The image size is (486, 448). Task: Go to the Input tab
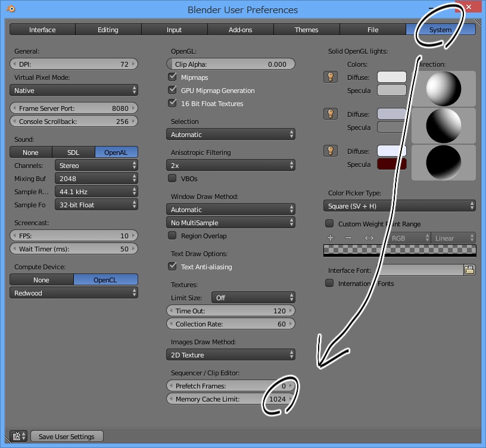pos(174,29)
